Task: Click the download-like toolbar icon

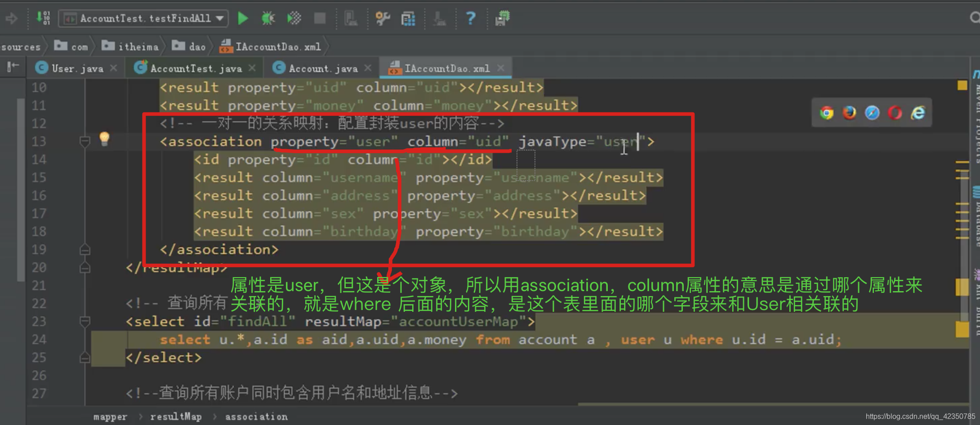Action: click(439, 18)
